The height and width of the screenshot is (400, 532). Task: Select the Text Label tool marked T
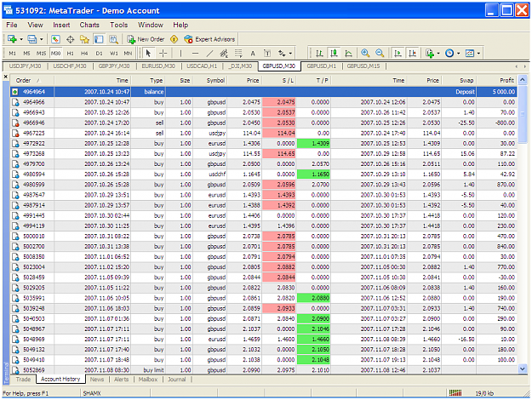coord(267,54)
